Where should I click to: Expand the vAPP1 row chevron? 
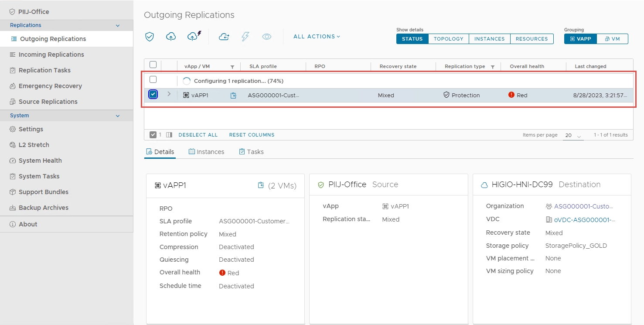(169, 94)
